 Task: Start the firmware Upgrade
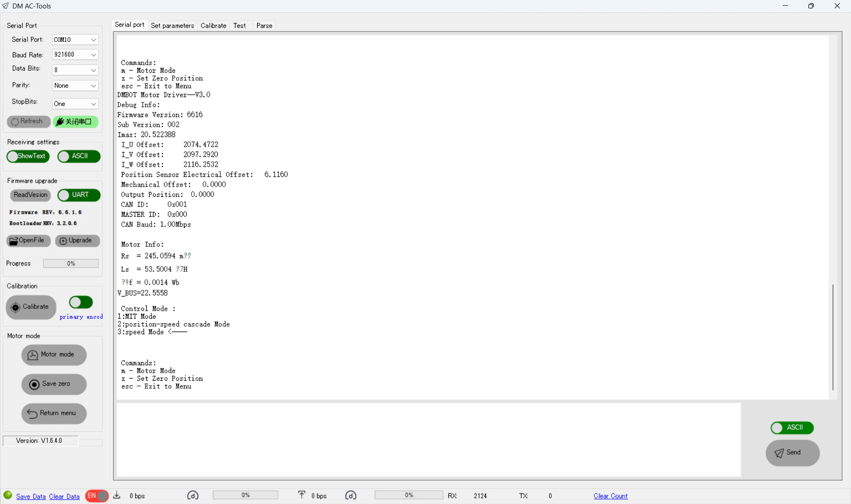click(x=78, y=241)
